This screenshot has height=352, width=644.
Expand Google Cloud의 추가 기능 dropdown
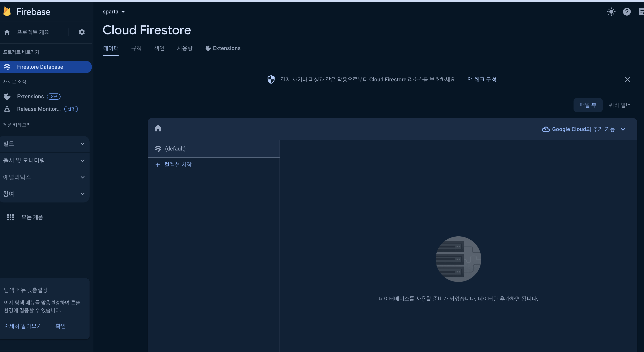click(583, 129)
